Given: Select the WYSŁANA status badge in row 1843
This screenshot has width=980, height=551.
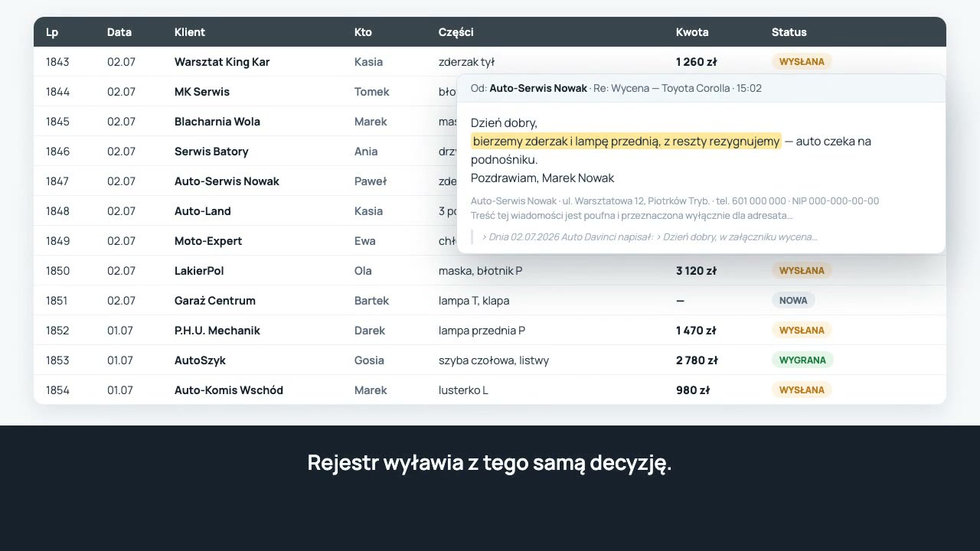Looking at the screenshot, I should click(802, 62).
